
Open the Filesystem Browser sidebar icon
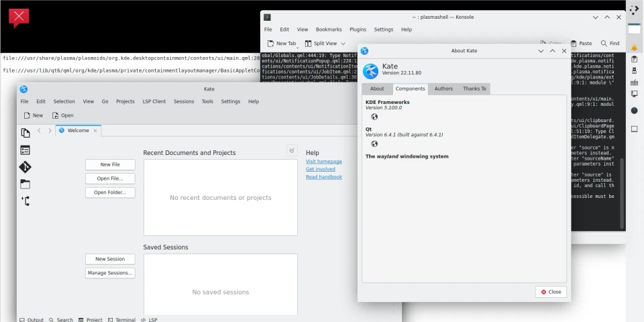pos(25,184)
